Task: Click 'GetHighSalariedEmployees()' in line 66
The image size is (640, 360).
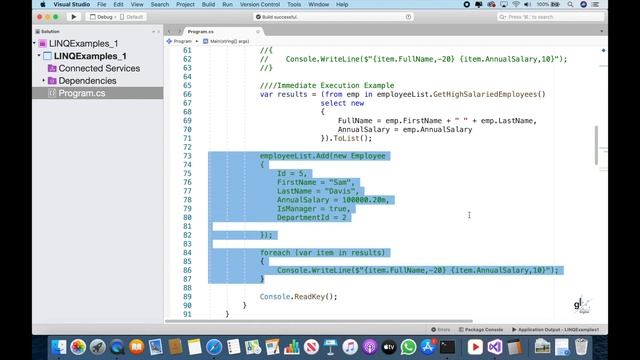Action: point(489,94)
